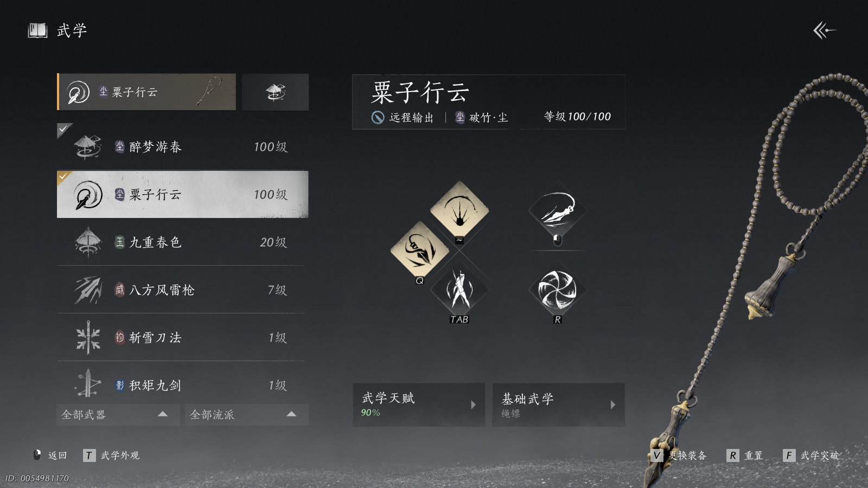The width and height of the screenshot is (868, 488).
Task: Expand the 基础武学 panel
Action: (559, 404)
